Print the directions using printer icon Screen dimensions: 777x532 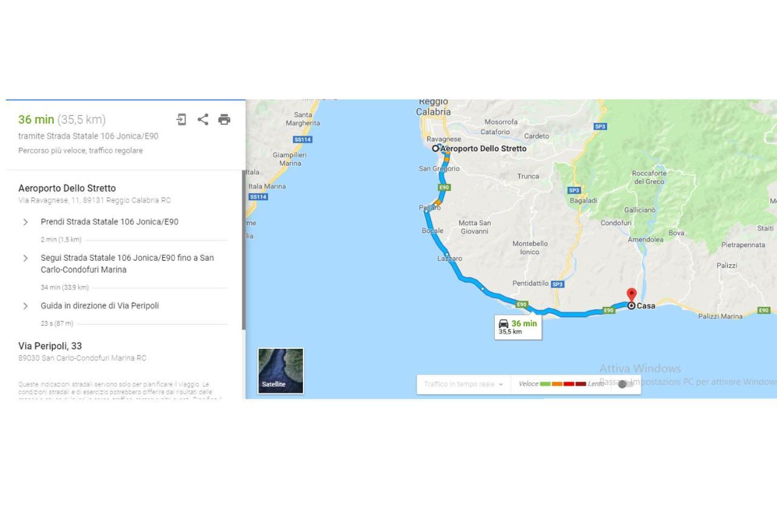pyautogui.click(x=224, y=120)
